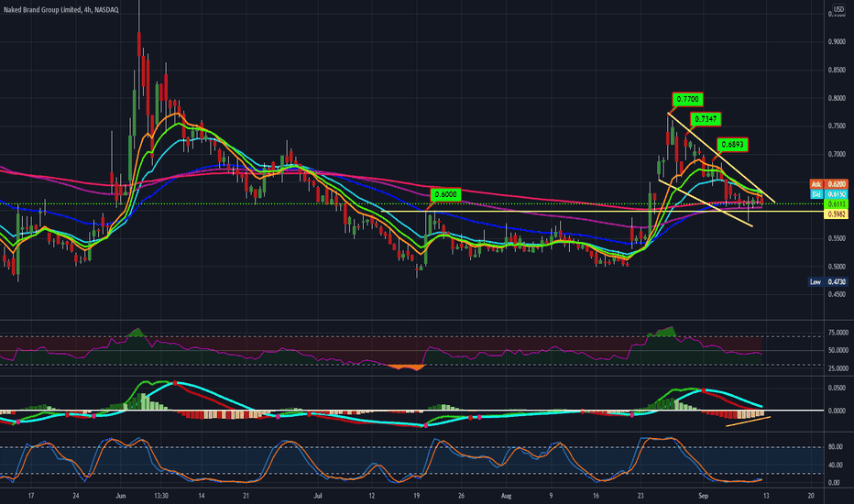The image size is (854, 504).
Task: Select the 0.6000 price label
Action: click(x=446, y=194)
